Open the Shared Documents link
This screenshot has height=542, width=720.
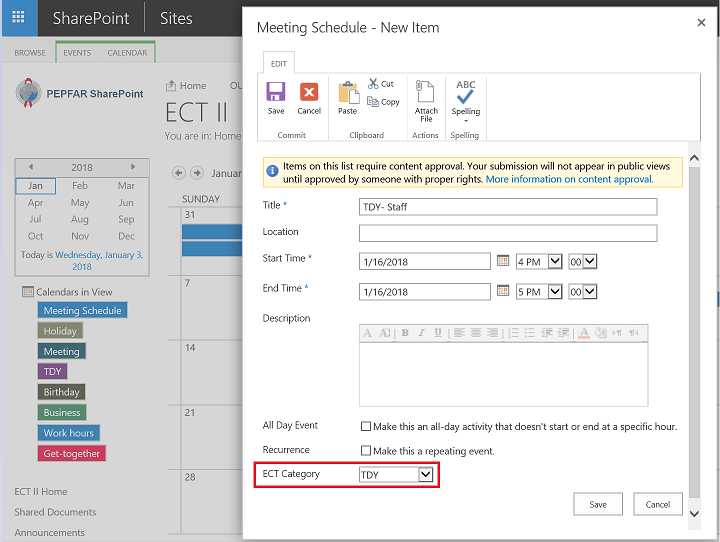tap(55, 512)
